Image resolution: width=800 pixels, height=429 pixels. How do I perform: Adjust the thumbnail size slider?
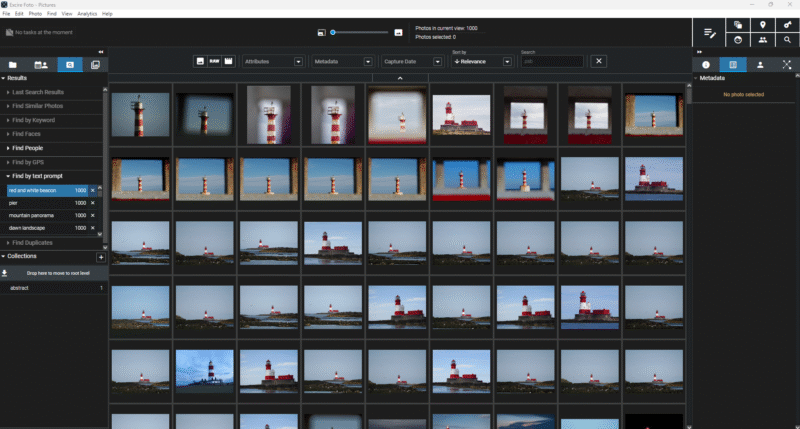[x=333, y=32]
